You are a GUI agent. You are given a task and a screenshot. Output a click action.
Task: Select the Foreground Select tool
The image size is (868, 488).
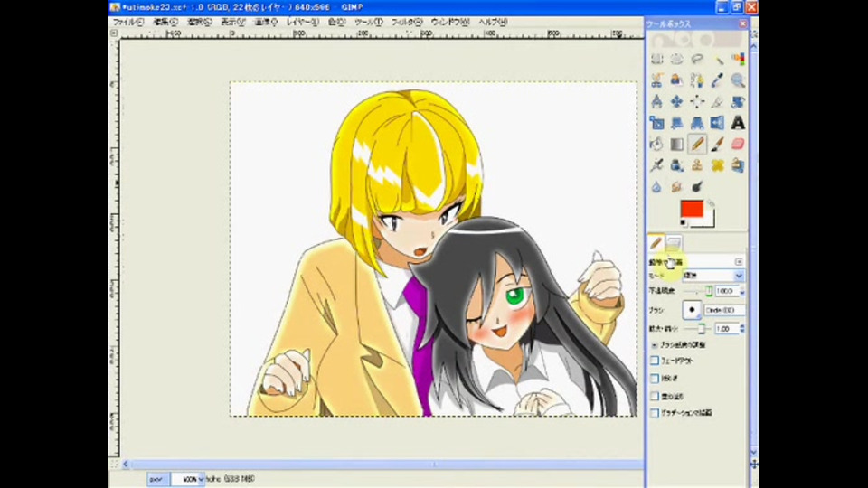click(x=677, y=80)
